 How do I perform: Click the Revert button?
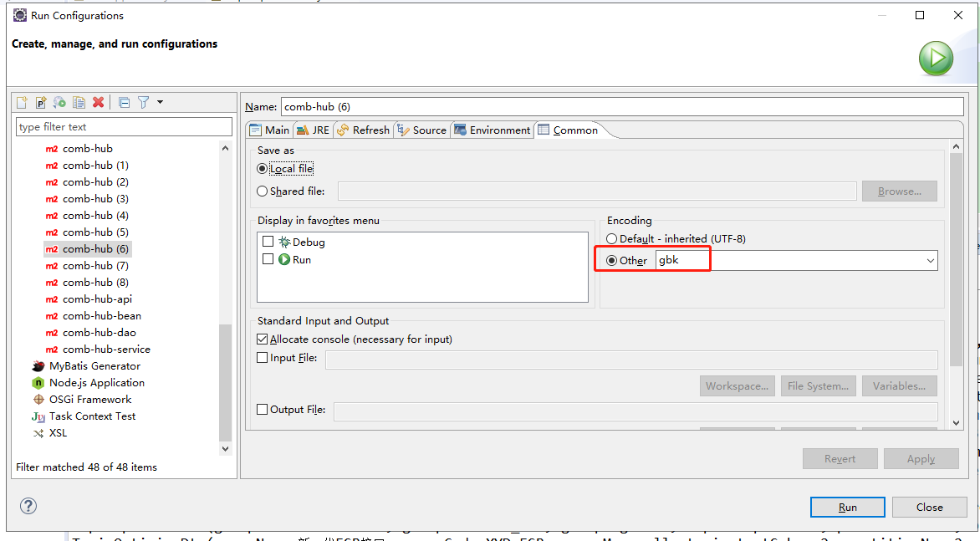[x=840, y=458]
